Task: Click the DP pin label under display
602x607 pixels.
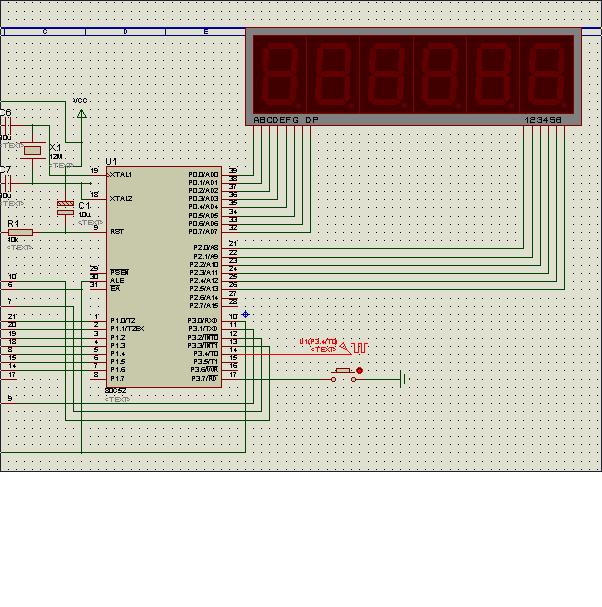Action: tap(311, 120)
